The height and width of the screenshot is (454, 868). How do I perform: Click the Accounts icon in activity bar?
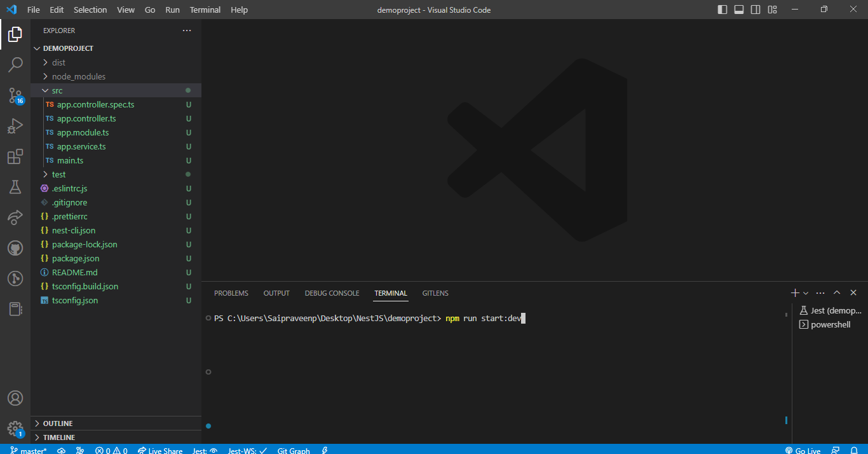[15, 398]
